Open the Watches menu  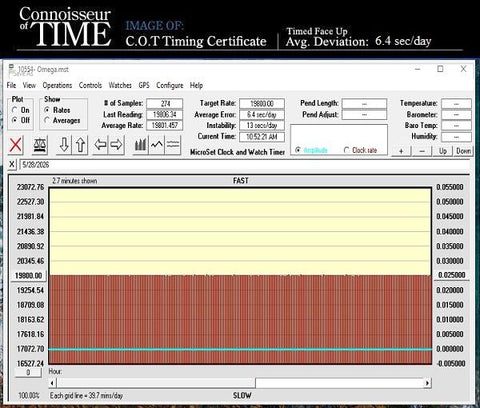[120, 85]
